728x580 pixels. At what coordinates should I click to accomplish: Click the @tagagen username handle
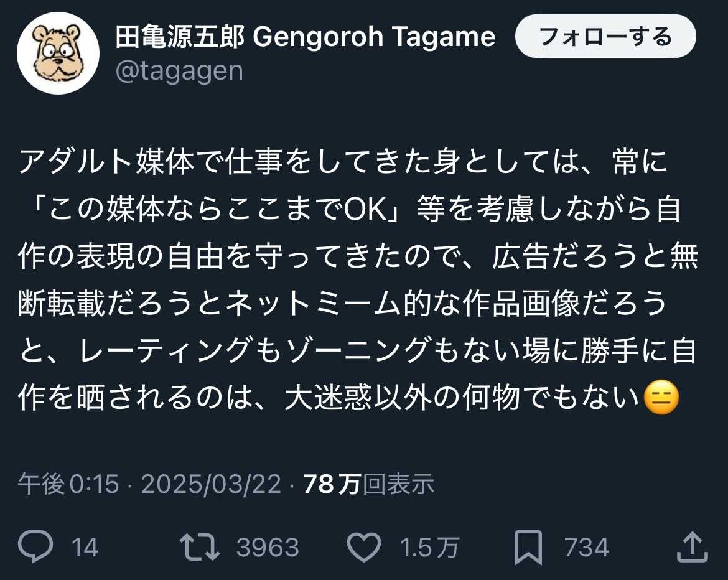(179, 72)
